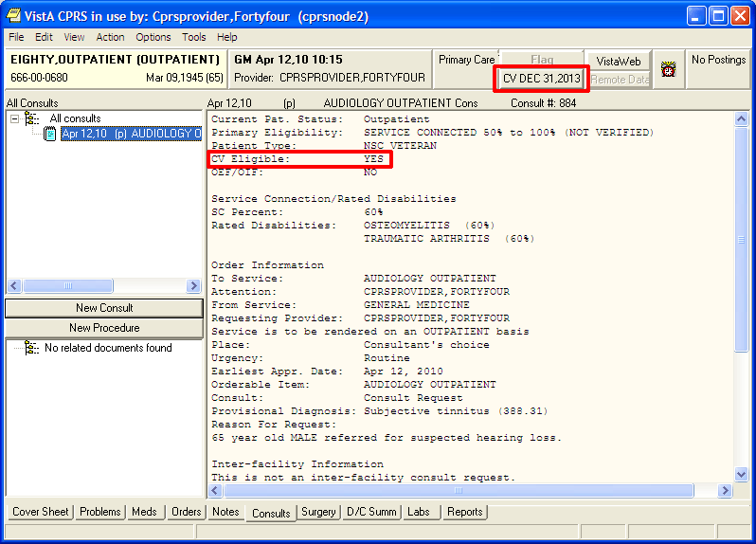Click the New Procedure button
The width and height of the screenshot is (756, 544).
click(x=104, y=328)
